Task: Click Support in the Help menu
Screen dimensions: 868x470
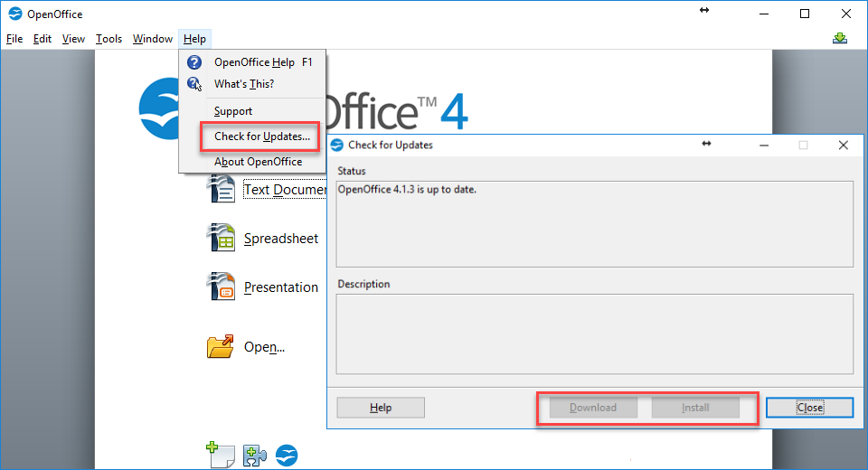Action: (x=253, y=110)
